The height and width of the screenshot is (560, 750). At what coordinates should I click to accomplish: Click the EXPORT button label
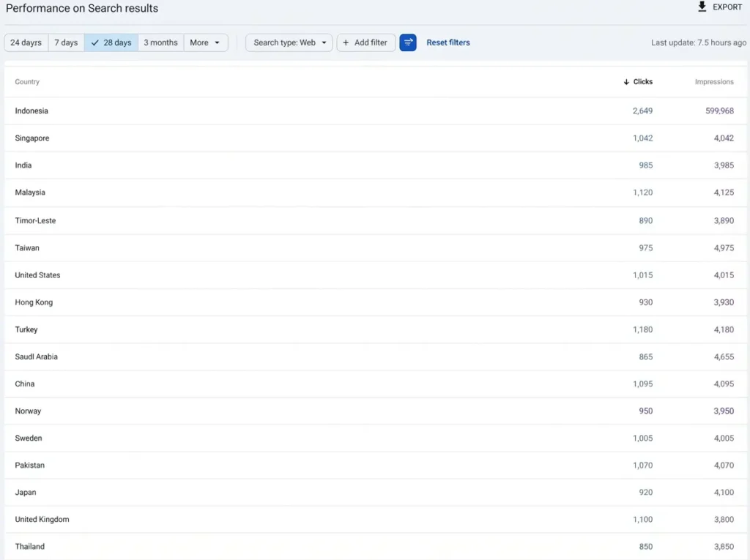(x=727, y=7)
